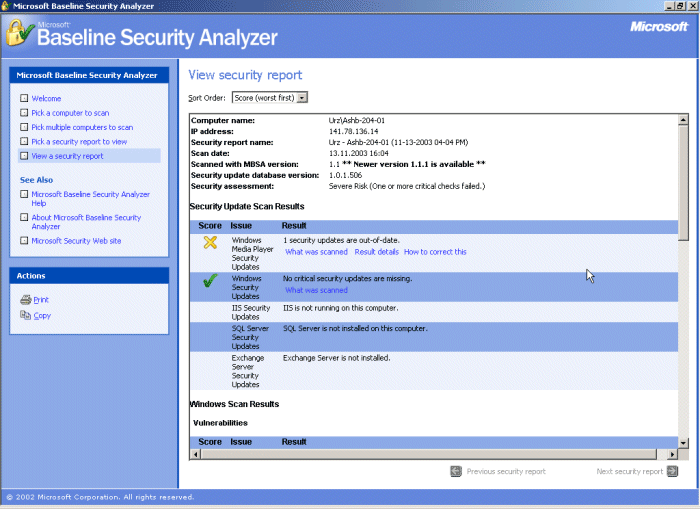Image resolution: width=700 pixels, height=509 pixels.
Task: Click No critical security updates are missing
Action: (347, 278)
